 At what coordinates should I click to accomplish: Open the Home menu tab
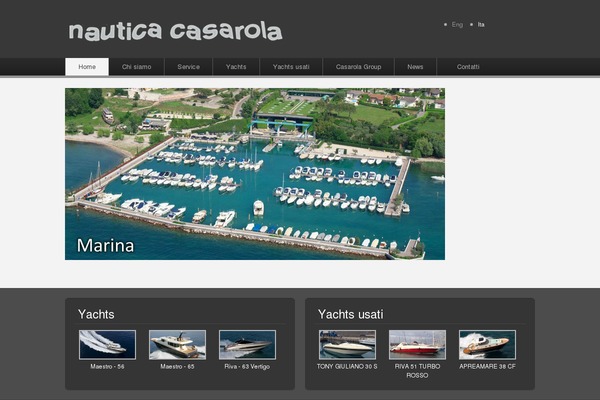click(x=87, y=67)
